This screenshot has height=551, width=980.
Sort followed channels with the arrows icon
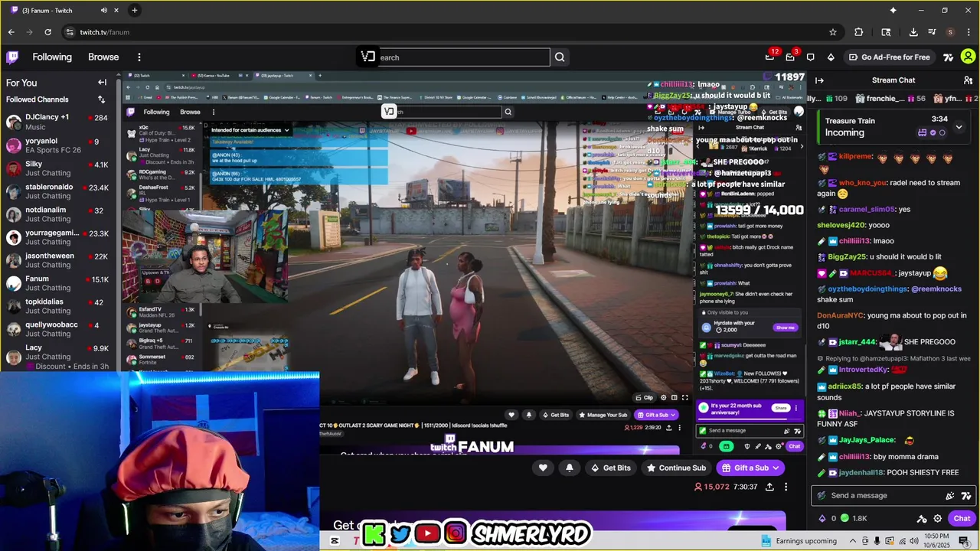pos(101,99)
